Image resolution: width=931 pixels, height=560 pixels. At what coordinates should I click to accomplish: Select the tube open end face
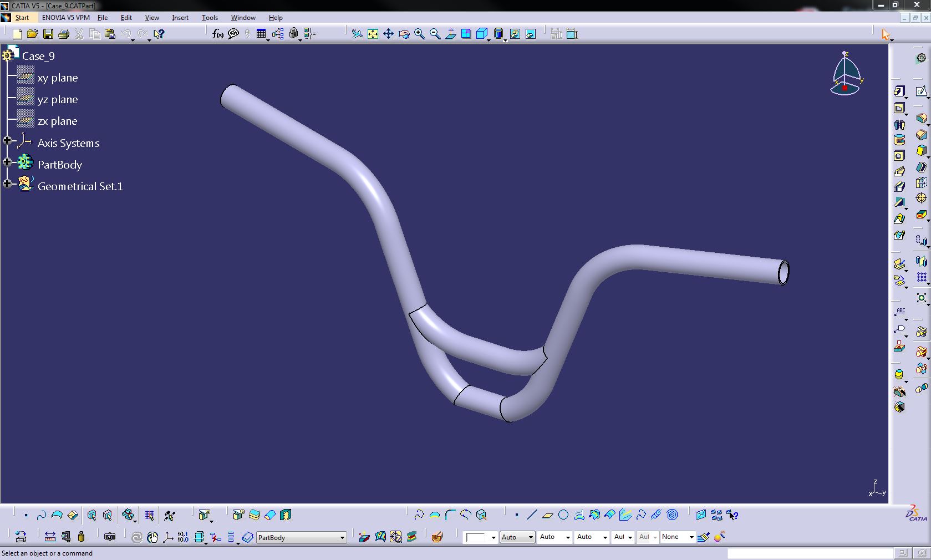(783, 272)
